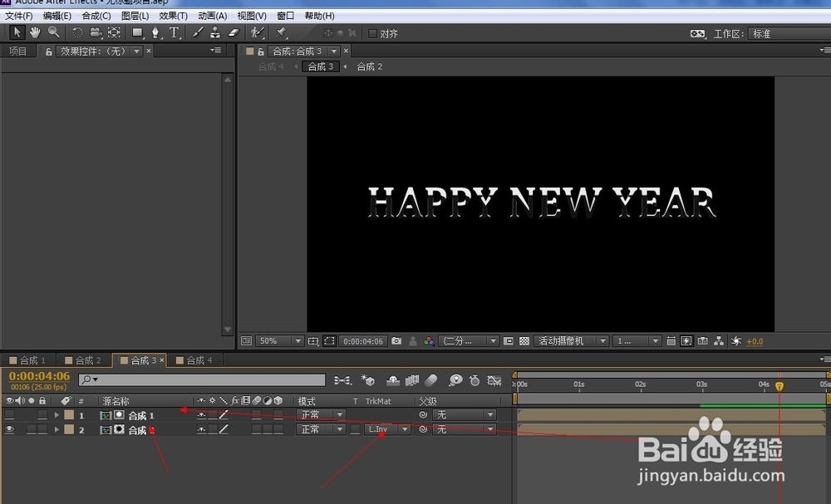831x504 pixels.
Task: Open the L.Inv track matte dropdown
Action: 387,429
